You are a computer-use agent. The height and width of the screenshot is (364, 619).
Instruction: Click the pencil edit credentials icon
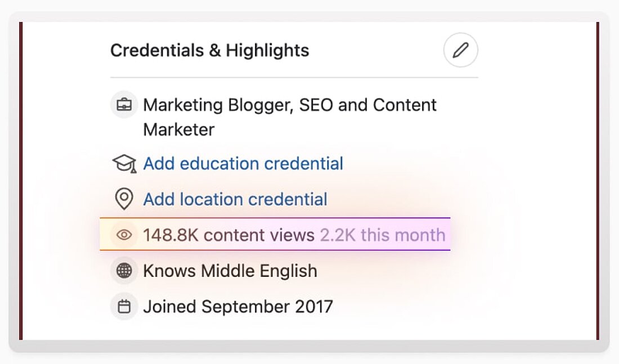(x=460, y=51)
